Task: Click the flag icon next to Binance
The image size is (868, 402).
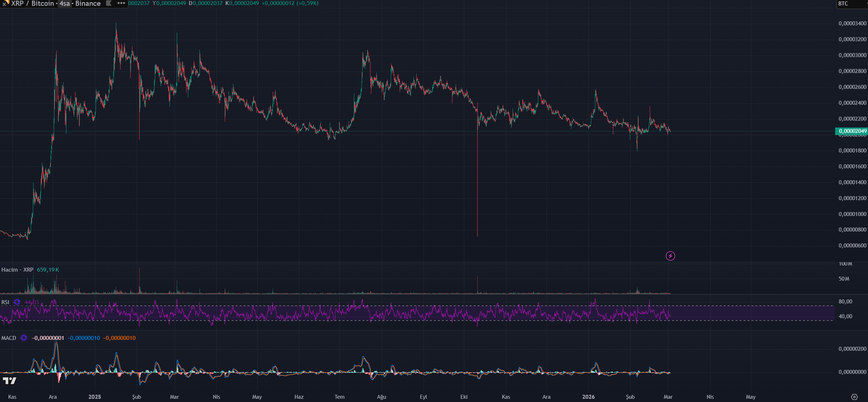Action: [x=109, y=3]
